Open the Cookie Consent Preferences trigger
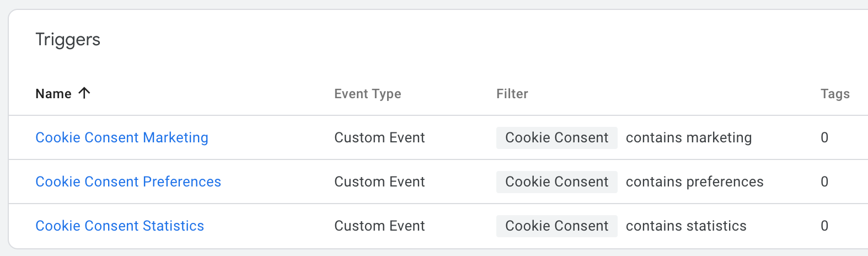Image resolution: width=868 pixels, height=256 pixels. tap(128, 182)
